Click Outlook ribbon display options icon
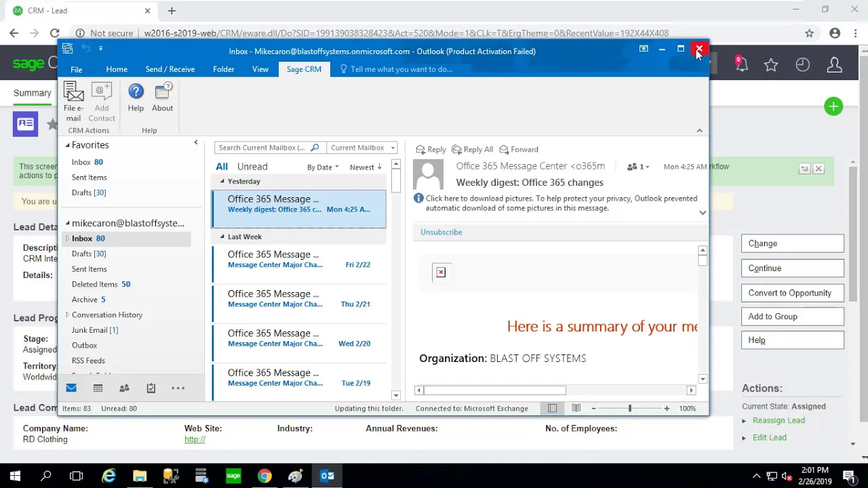 click(644, 49)
